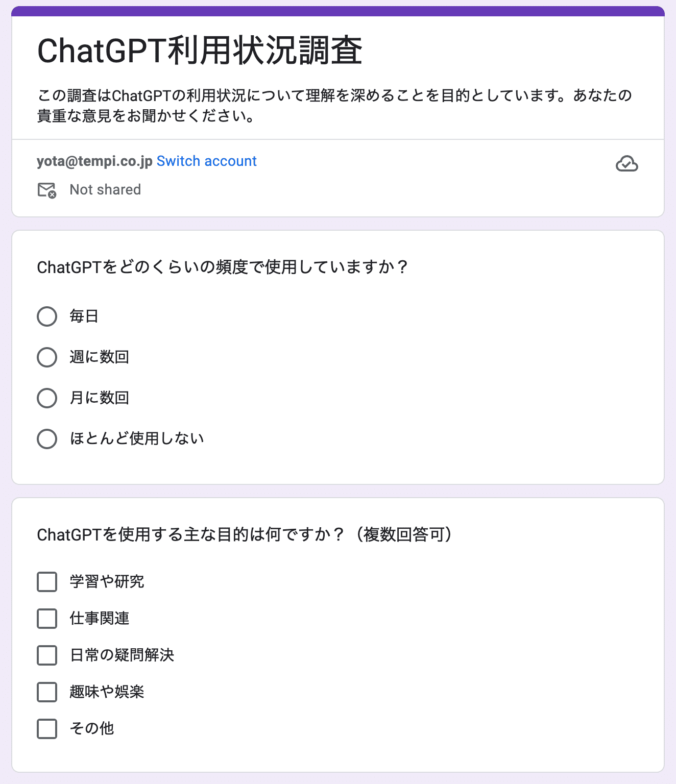This screenshot has height=784, width=676.
Task: Tick the 仕事関連 checkbox
Action: [x=47, y=619]
